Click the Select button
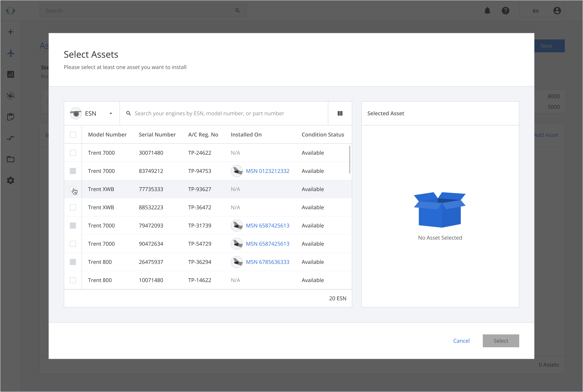The height and width of the screenshot is (392, 583). (501, 341)
